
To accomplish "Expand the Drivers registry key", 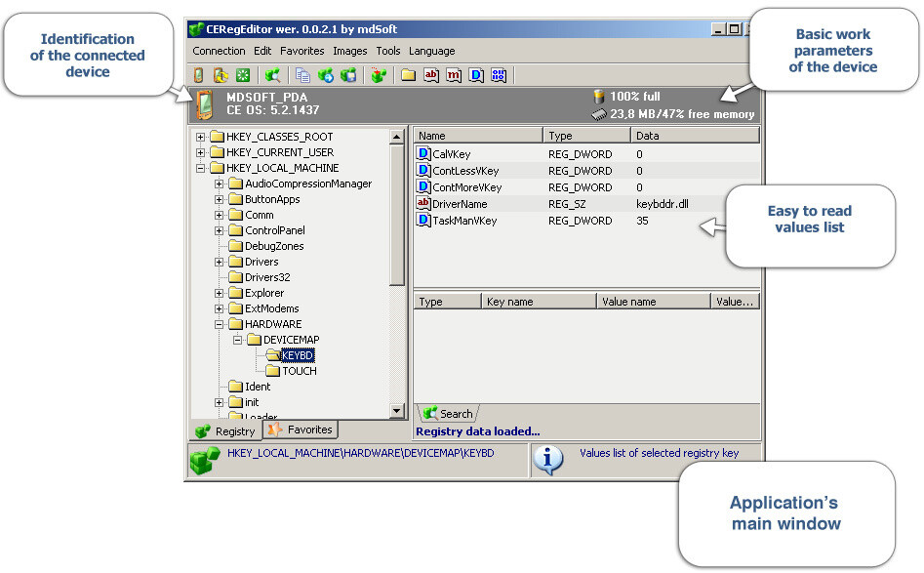I will tap(220, 262).
